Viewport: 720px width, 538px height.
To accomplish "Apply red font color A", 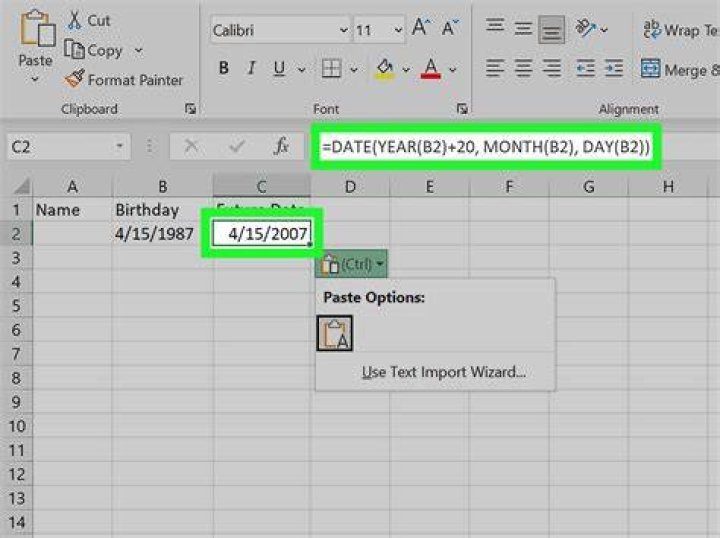I will tap(431, 69).
